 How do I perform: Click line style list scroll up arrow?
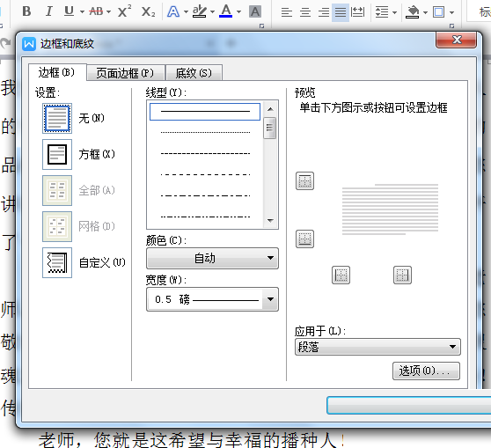click(x=270, y=109)
